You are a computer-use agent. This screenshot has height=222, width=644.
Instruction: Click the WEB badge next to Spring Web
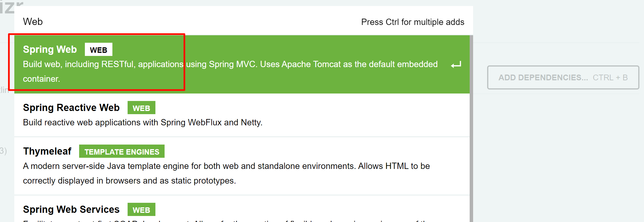98,49
